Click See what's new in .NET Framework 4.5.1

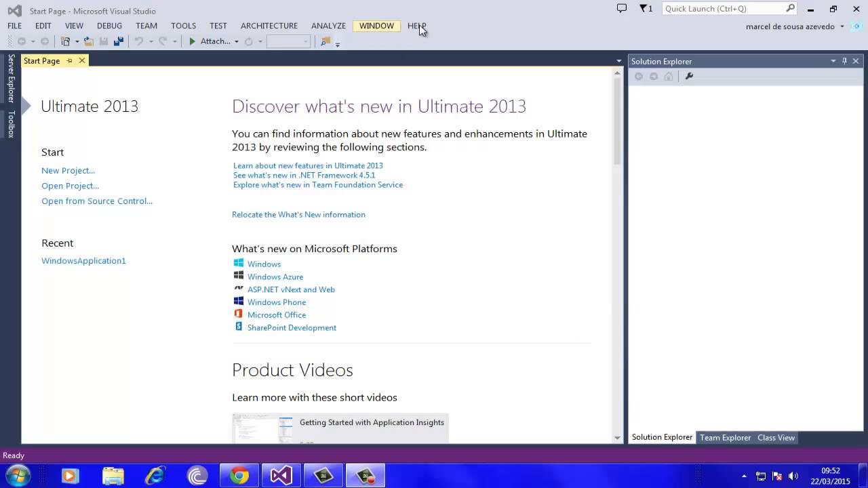click(304, 175)
